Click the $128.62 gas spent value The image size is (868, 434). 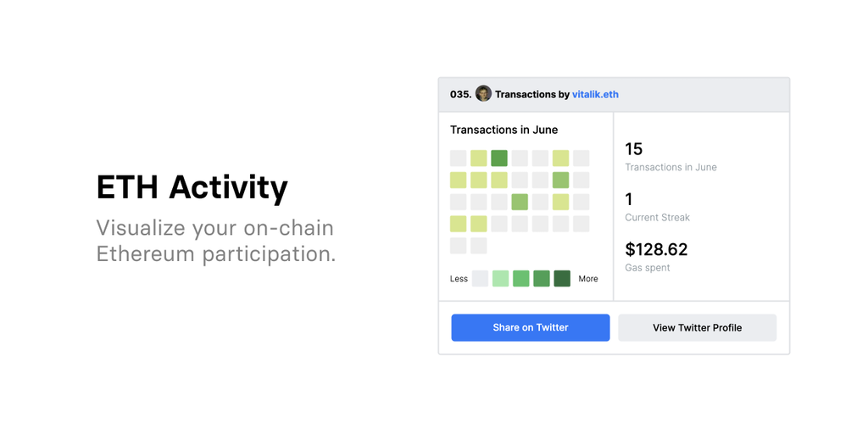pos(656,249)
